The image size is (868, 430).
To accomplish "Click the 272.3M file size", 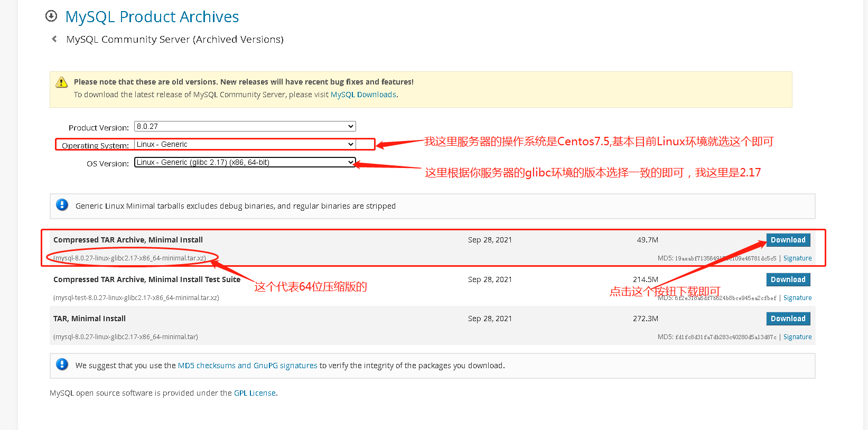I will (x=646, y=319).
